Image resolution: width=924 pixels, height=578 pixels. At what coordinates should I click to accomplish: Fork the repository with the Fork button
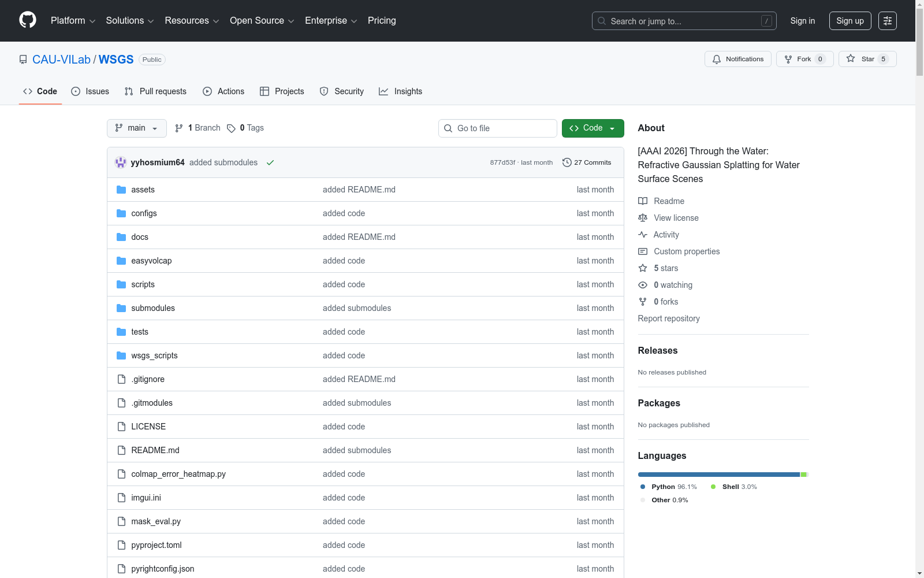(x=804, y=59)
